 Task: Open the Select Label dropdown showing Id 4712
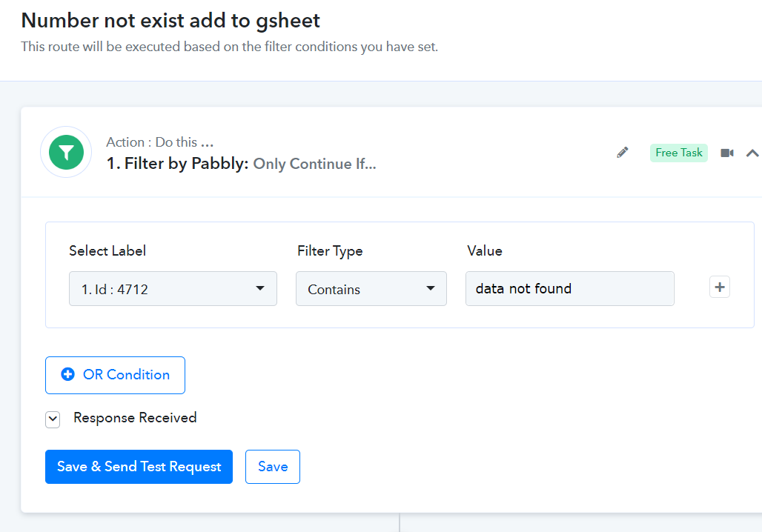173,288
